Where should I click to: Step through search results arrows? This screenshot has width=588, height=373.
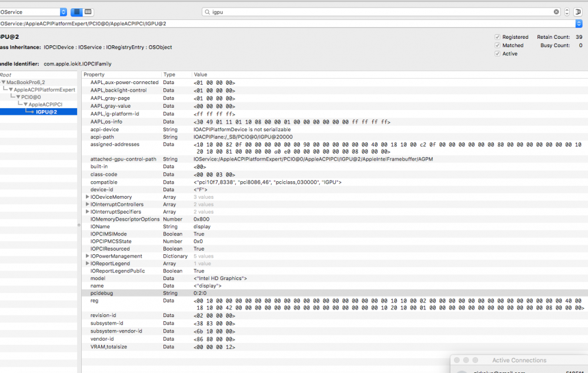(567, 12)
